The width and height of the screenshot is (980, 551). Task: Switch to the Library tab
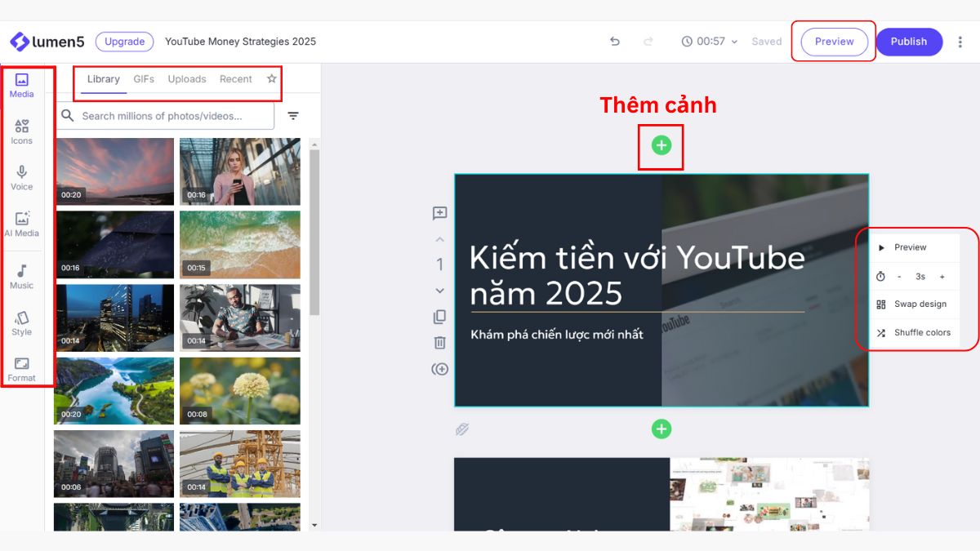pos(104,79)
